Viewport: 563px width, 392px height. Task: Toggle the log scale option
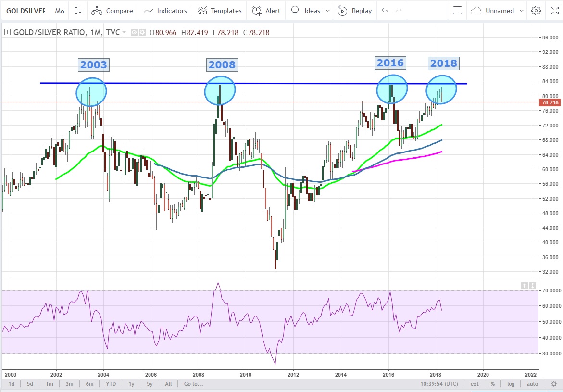[511, 384]
